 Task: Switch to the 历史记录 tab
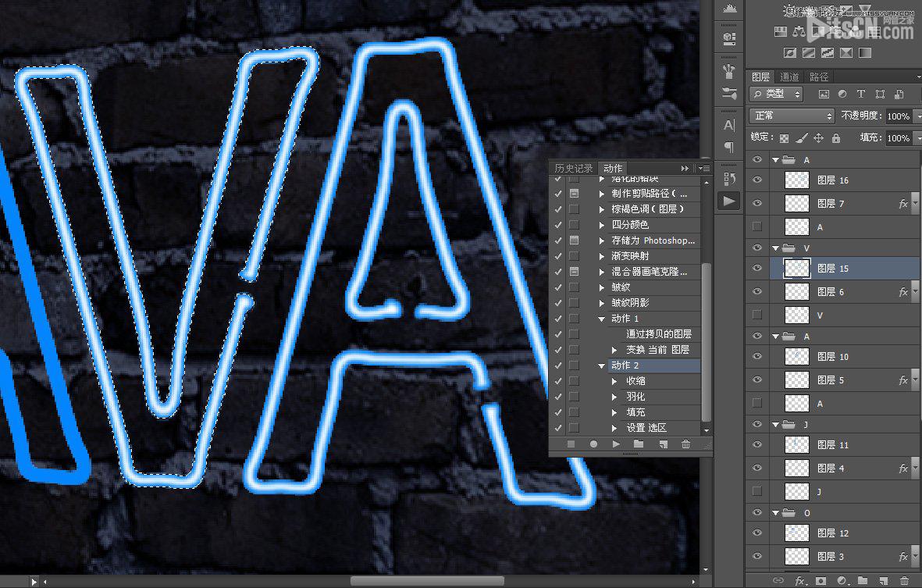click(x=574, y=167)
